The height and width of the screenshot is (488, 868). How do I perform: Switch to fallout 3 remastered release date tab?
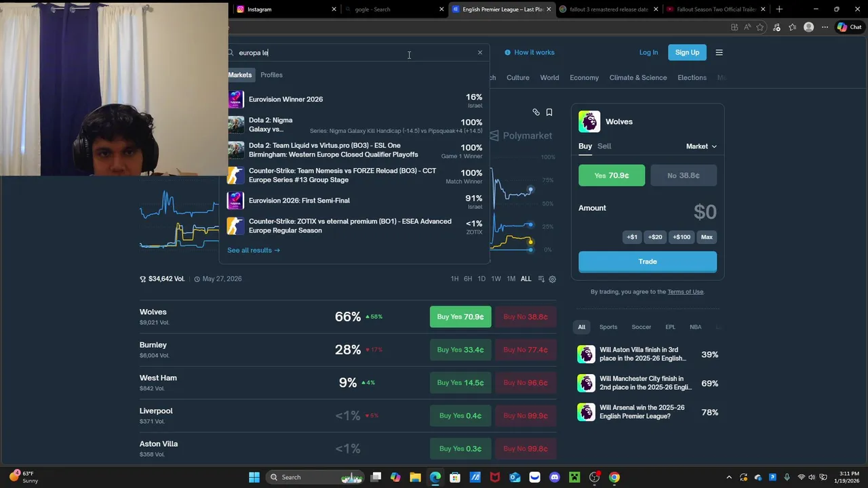pos(608,9)
